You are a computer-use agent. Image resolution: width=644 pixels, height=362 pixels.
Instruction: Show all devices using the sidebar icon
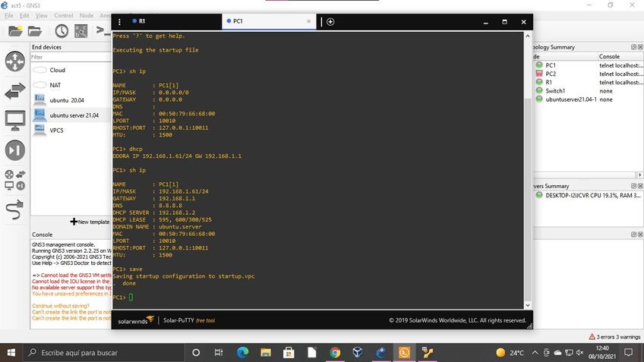pos(15,180)
